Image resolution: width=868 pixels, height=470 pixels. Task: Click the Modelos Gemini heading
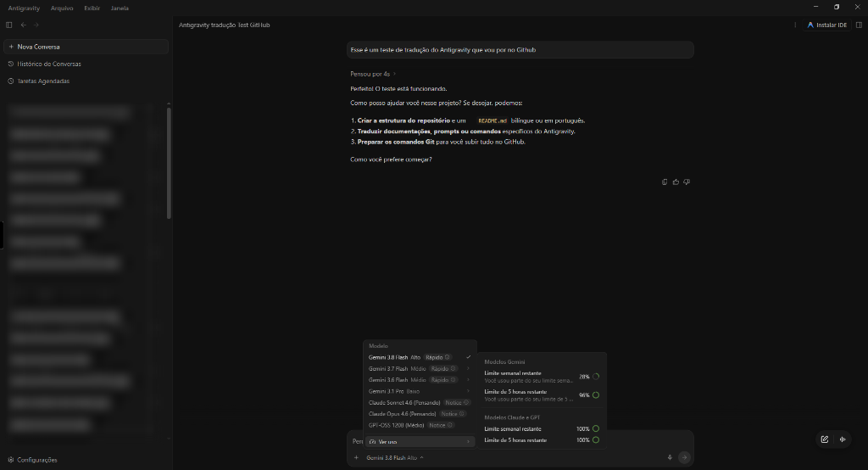pos(504,362)
